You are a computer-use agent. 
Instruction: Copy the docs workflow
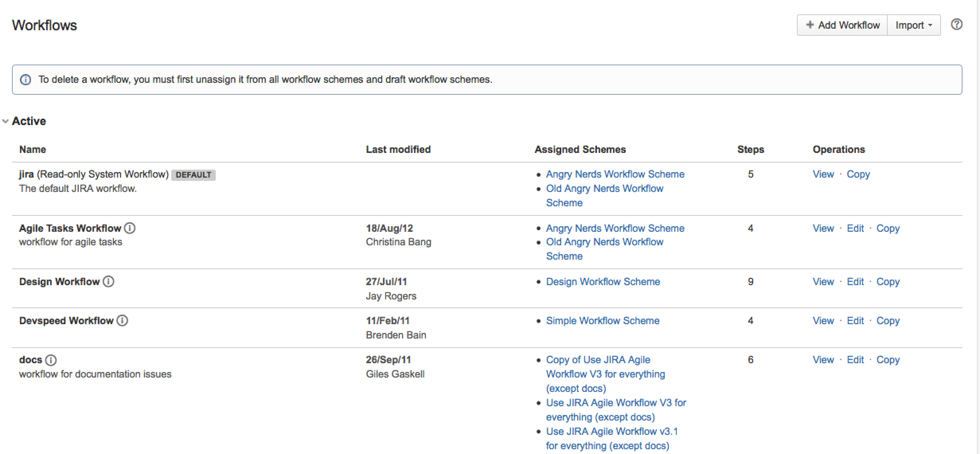[x=888, y=360]
